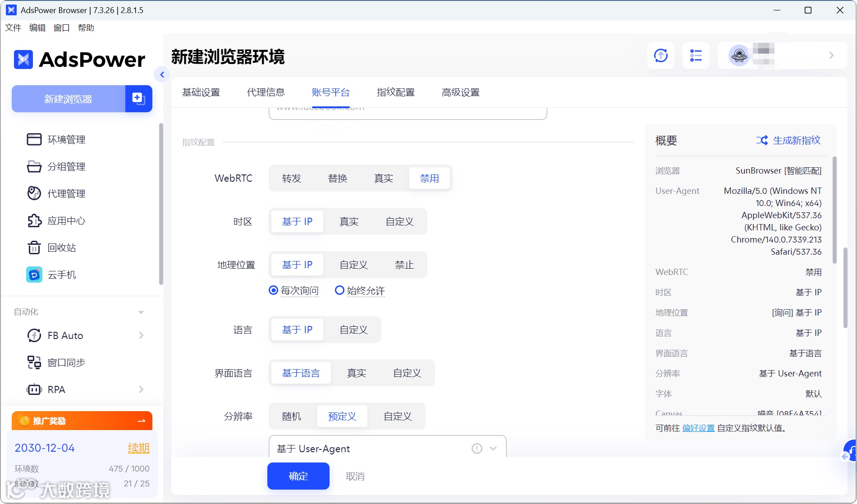Click the arrow on 推广奖励 banner
The image size is (857, 504).
click(x=142, y=421)
